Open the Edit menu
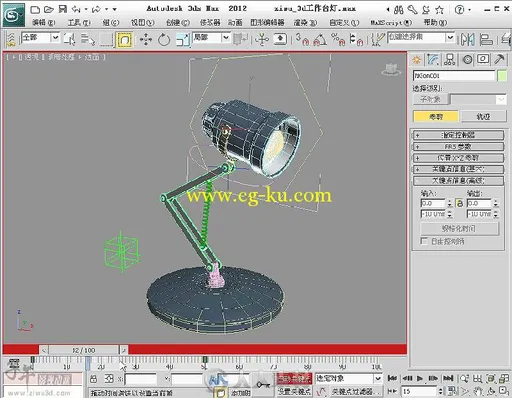The height and width of the screenshot is (398, 512). point(43,23)
